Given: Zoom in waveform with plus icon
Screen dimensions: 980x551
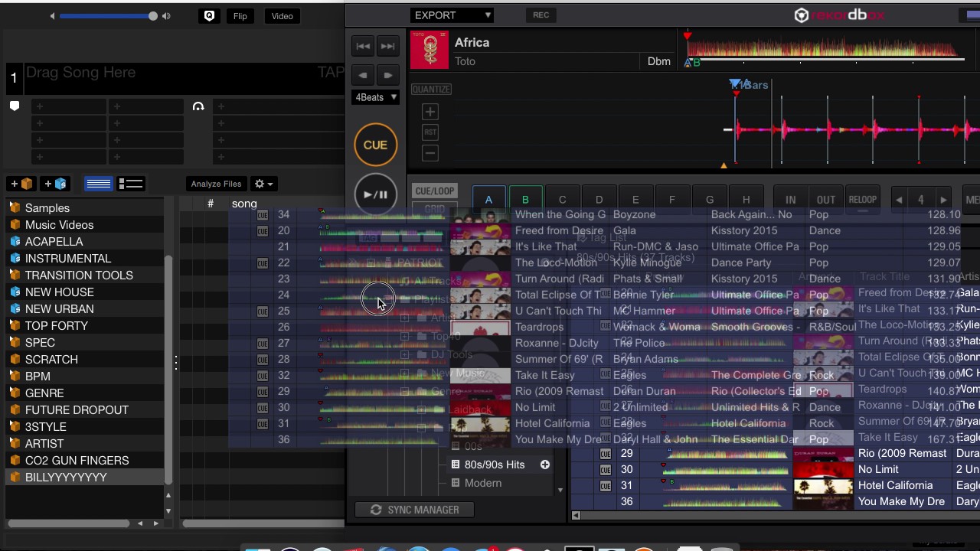Looking at the screenshot, I should click(430, 112).
